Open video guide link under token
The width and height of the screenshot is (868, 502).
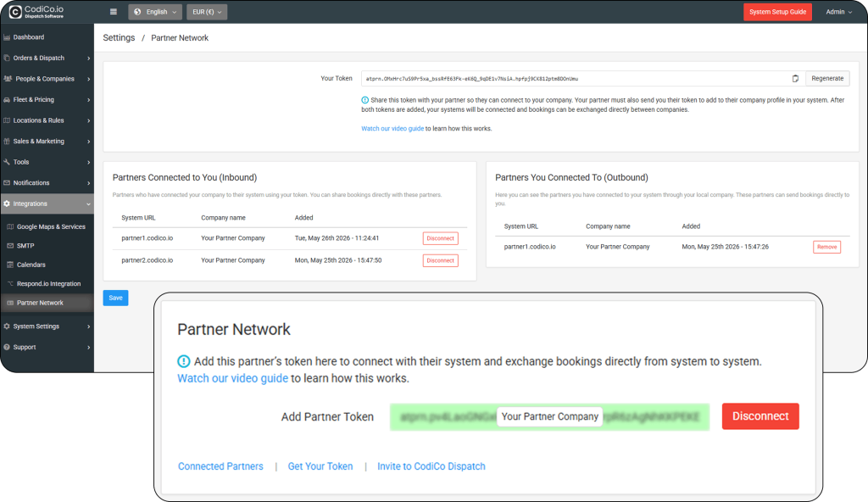tap(392, 129)
